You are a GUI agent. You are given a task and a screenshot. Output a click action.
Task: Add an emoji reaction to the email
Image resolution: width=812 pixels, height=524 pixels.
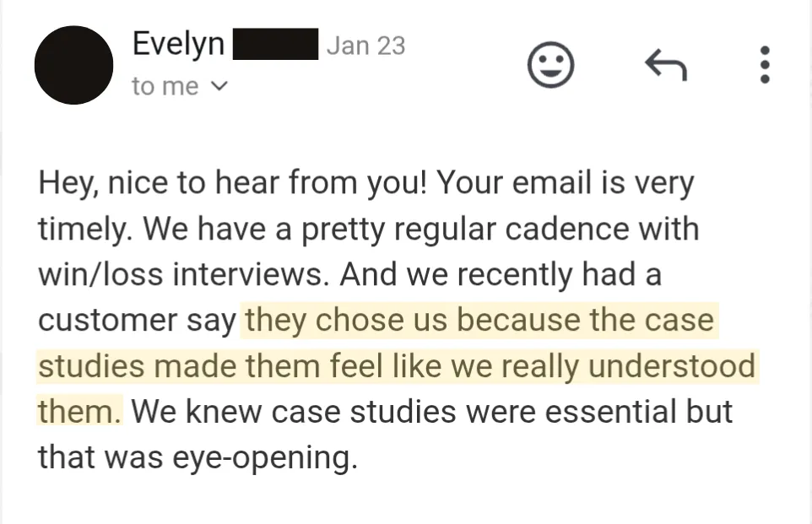pos(550,65)
